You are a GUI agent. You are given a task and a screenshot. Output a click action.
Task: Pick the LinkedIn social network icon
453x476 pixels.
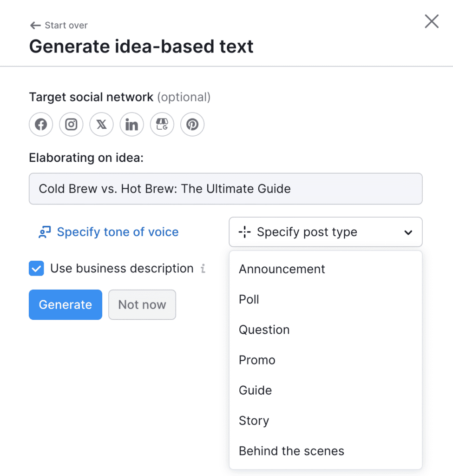click(131, 125)
